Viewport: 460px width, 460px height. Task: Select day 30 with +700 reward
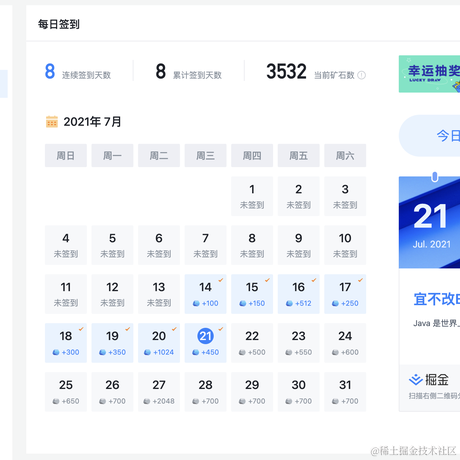(299, 392)
